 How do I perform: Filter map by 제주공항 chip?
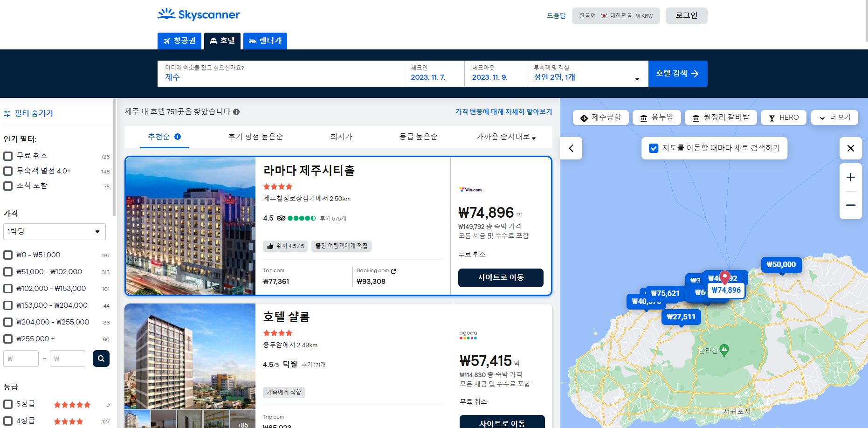pos(600,117)
